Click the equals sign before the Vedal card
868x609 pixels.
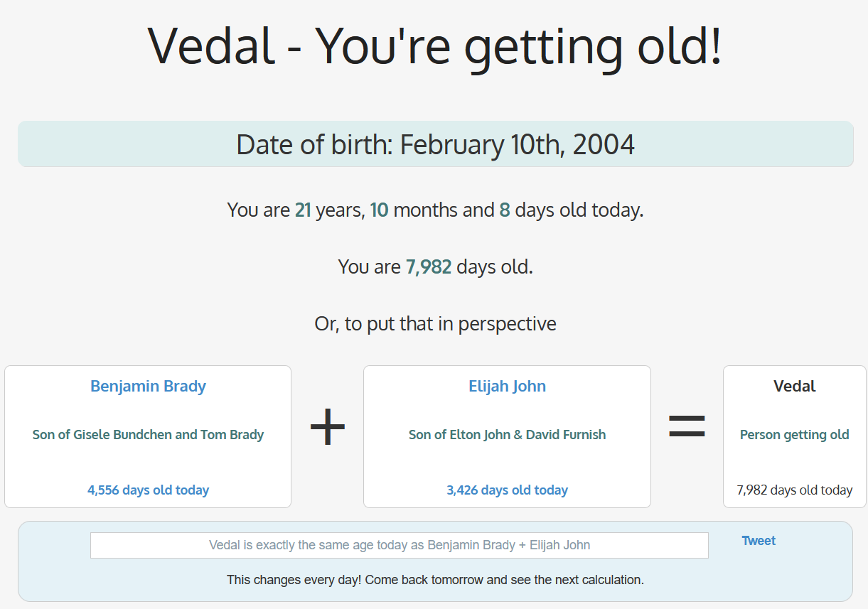coord(687,426)
